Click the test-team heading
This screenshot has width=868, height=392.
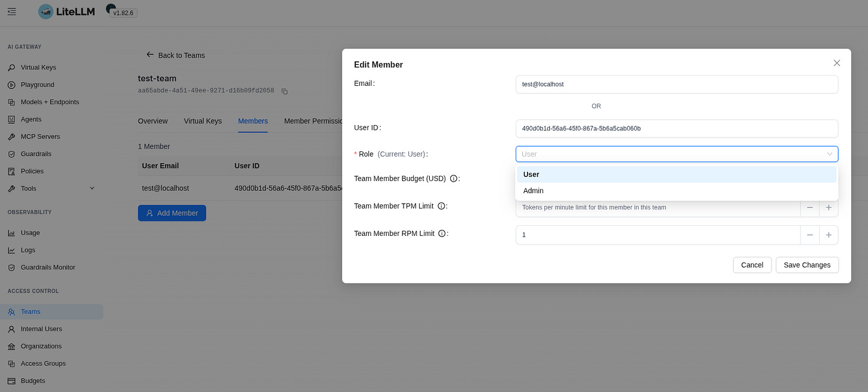click(x=157, y=78)
